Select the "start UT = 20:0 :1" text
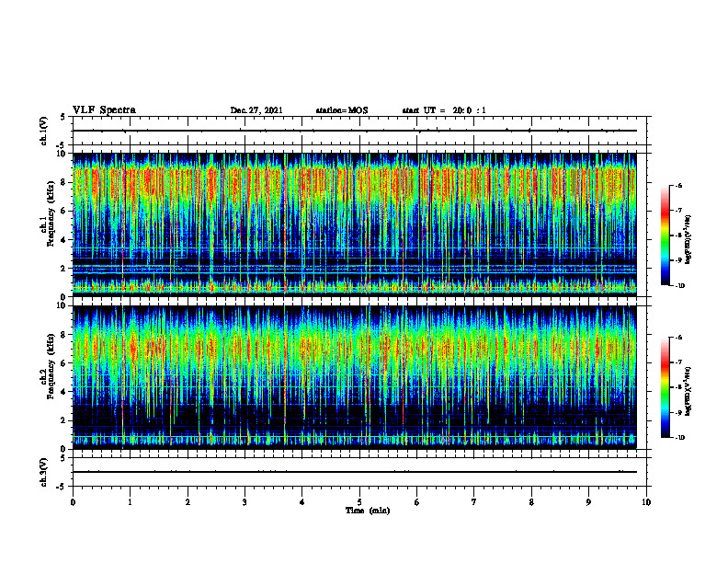728x563 pixels. [x=444, y=110]
